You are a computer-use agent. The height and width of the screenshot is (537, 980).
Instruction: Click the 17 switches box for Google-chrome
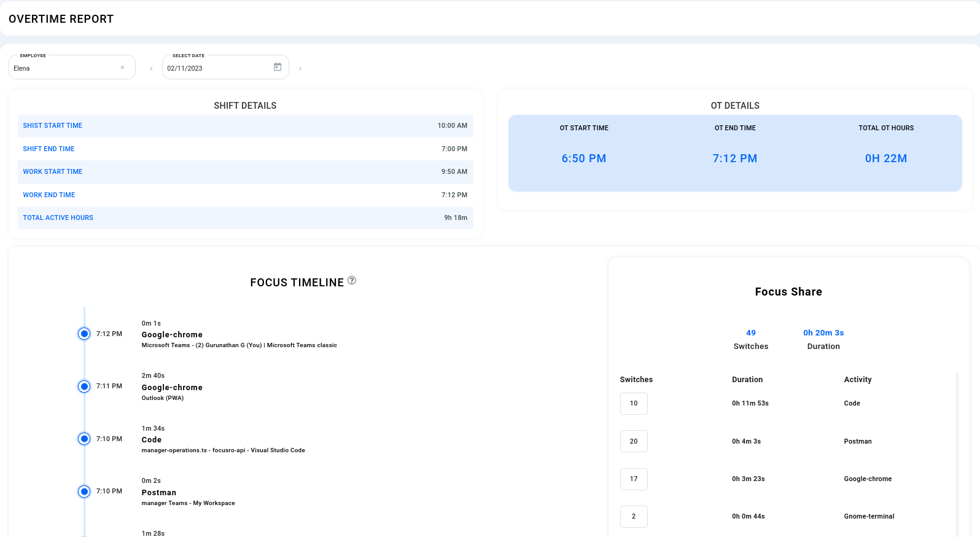coord(634,479)
